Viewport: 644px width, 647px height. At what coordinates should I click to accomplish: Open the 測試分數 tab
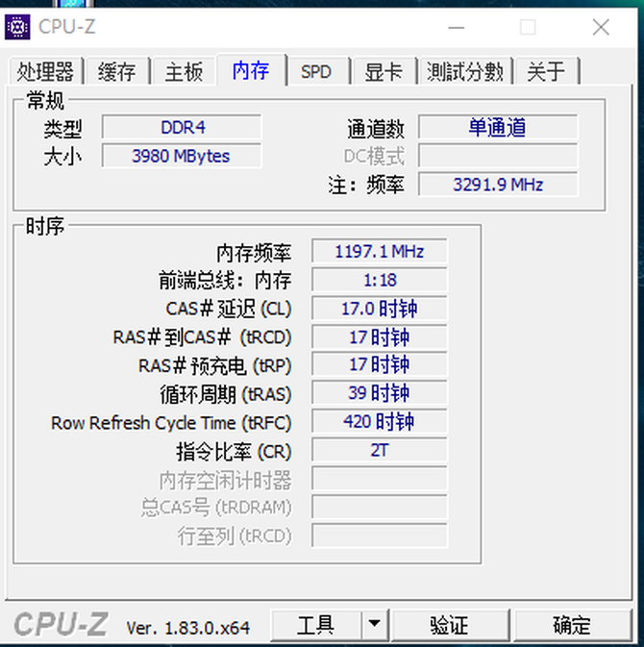tap(465, 71)
